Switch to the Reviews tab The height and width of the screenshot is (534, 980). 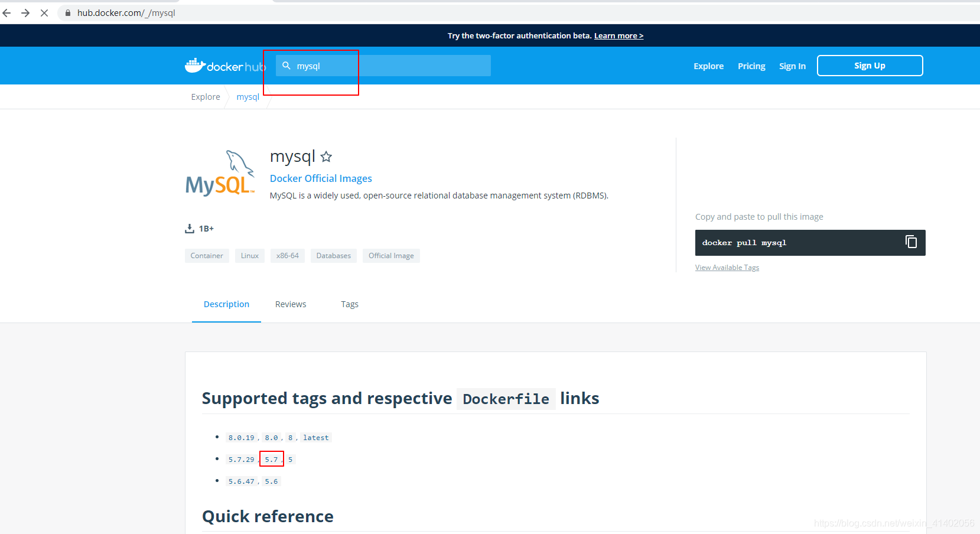click(291, 304)
